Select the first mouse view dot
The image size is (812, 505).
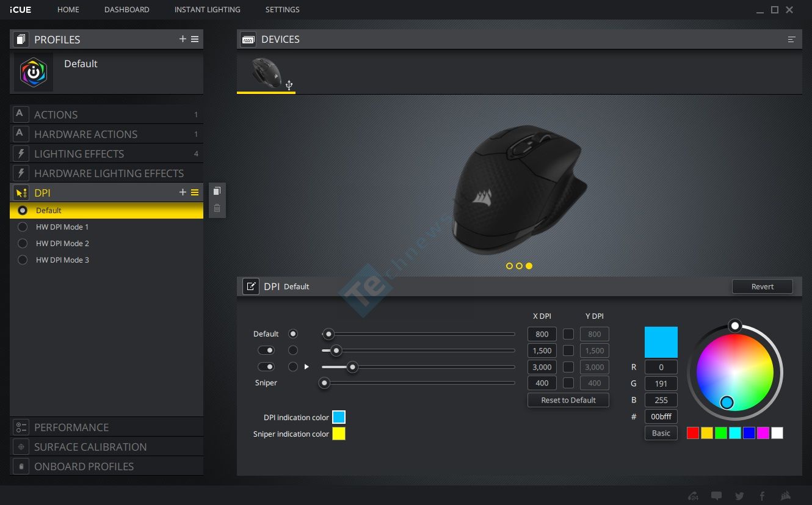pyautogui.click(x=509, y=266)
